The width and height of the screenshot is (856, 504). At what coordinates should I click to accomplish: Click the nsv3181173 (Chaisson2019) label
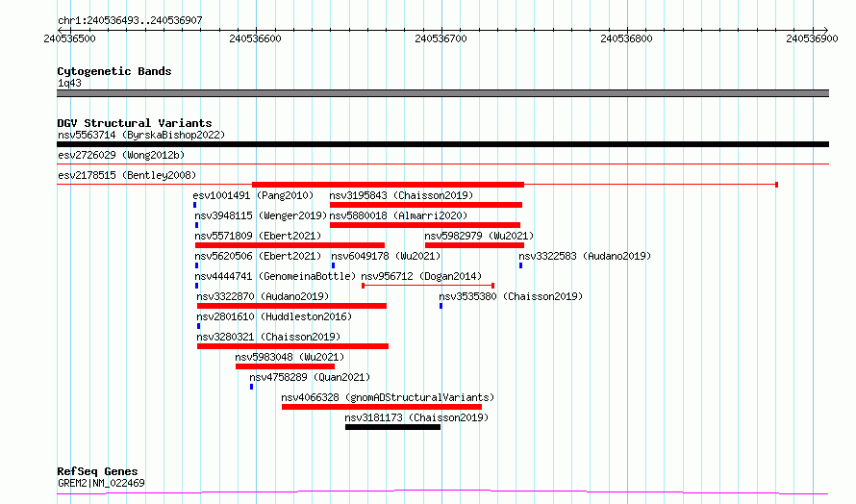[416, 417]
